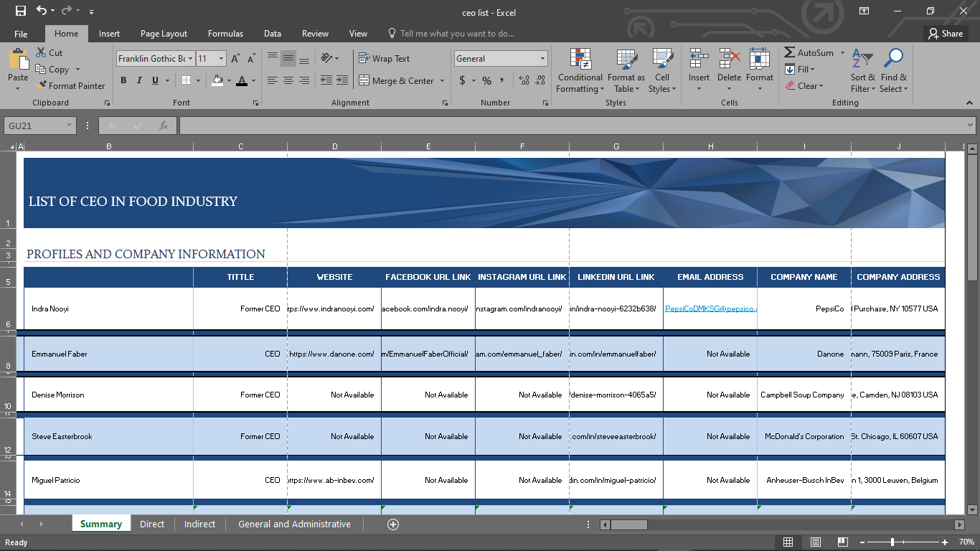The width and height of the screenshot is (980, 551).
Task: Open the Format cells button
Action: (x=759, y=70)
